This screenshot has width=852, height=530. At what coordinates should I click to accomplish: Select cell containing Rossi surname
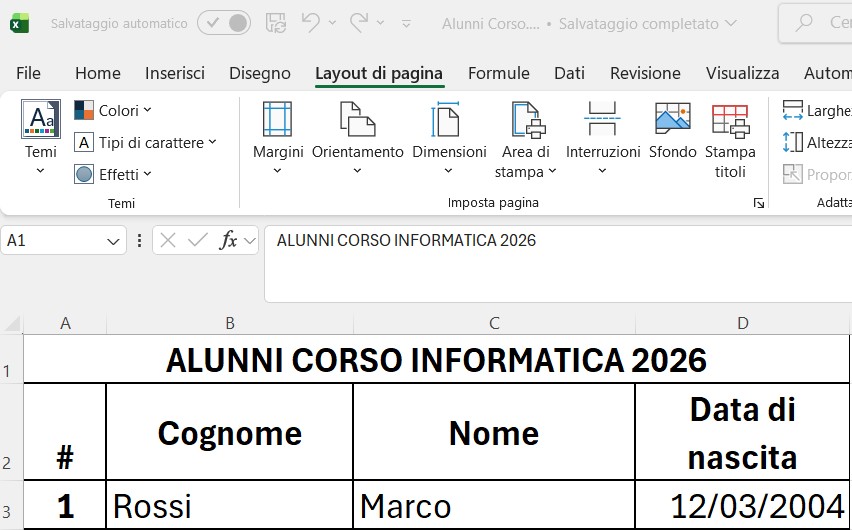pyautogui.click(x=229, y=506)
